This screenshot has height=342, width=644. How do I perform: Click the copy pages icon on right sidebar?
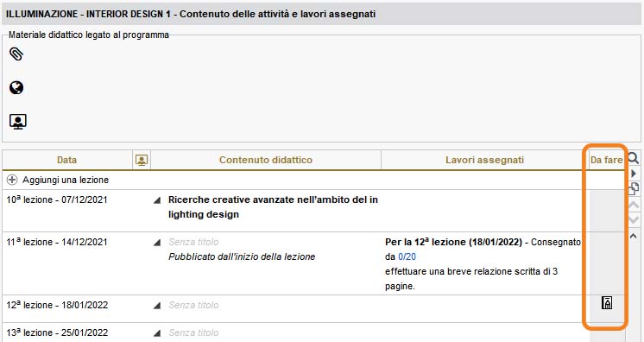634,188
